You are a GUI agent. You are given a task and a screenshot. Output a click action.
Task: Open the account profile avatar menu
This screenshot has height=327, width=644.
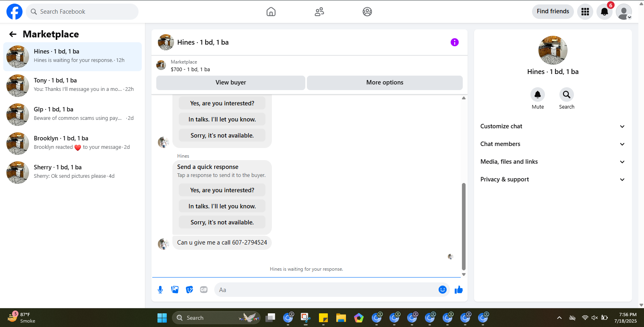624,12
